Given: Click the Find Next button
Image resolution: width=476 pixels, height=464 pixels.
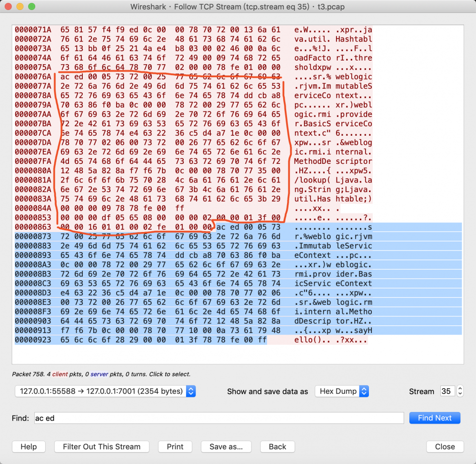Looking at the screenshot, I should (x=435, y=418).
